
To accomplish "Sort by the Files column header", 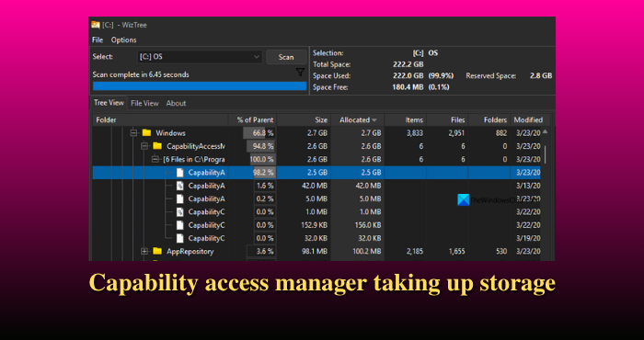I will [x=447, y=120].
